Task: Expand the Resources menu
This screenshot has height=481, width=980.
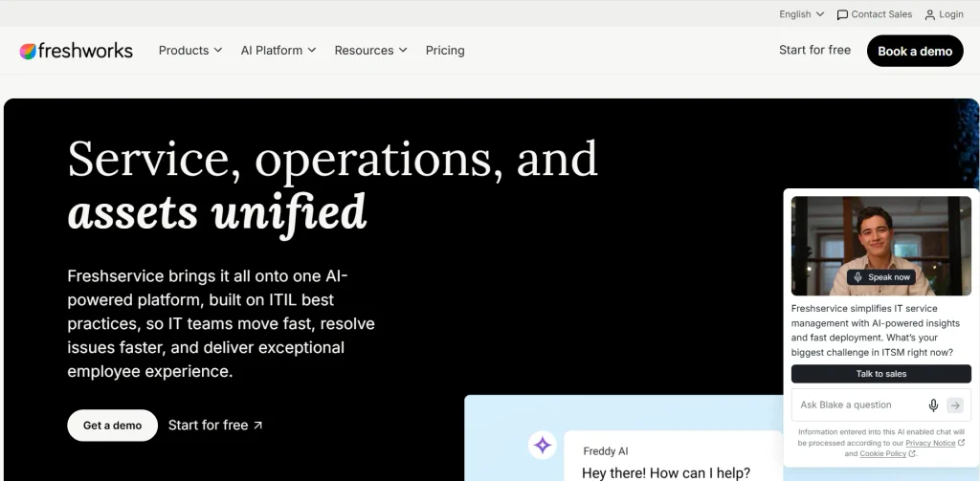Action: point(370,50)
